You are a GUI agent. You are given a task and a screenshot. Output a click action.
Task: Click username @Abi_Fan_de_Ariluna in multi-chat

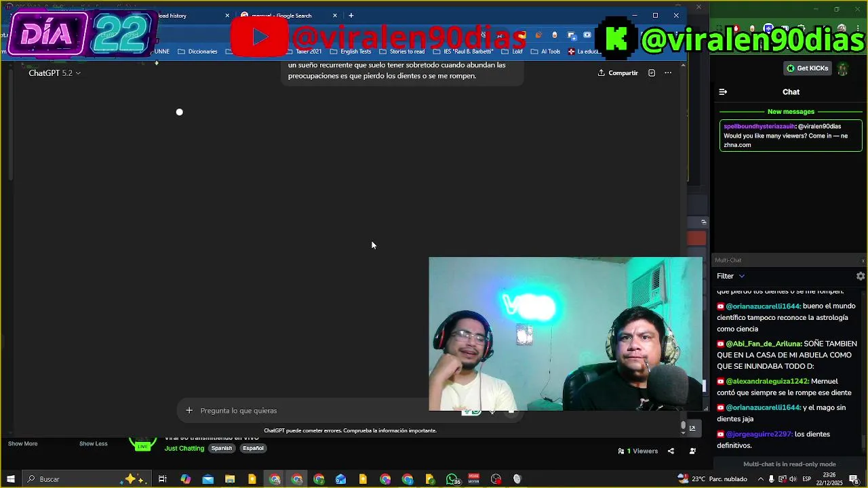point(764,344)
